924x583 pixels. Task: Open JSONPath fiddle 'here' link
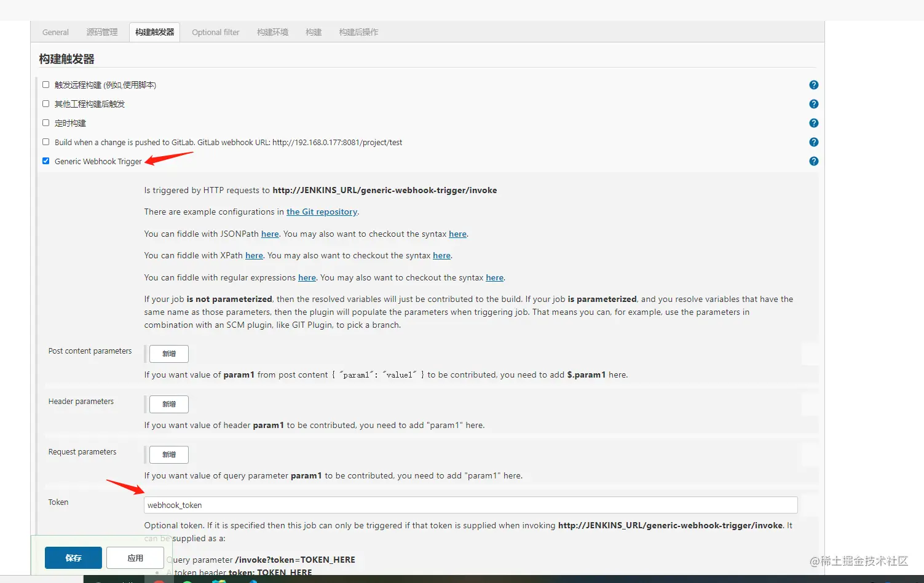point(270,234)
